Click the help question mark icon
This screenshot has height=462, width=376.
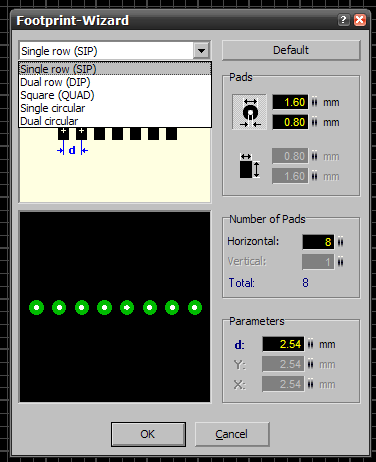[x=343, y=20]
